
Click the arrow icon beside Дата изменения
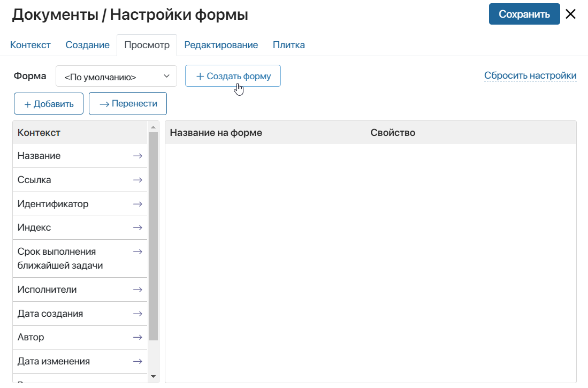click(138, 361)
